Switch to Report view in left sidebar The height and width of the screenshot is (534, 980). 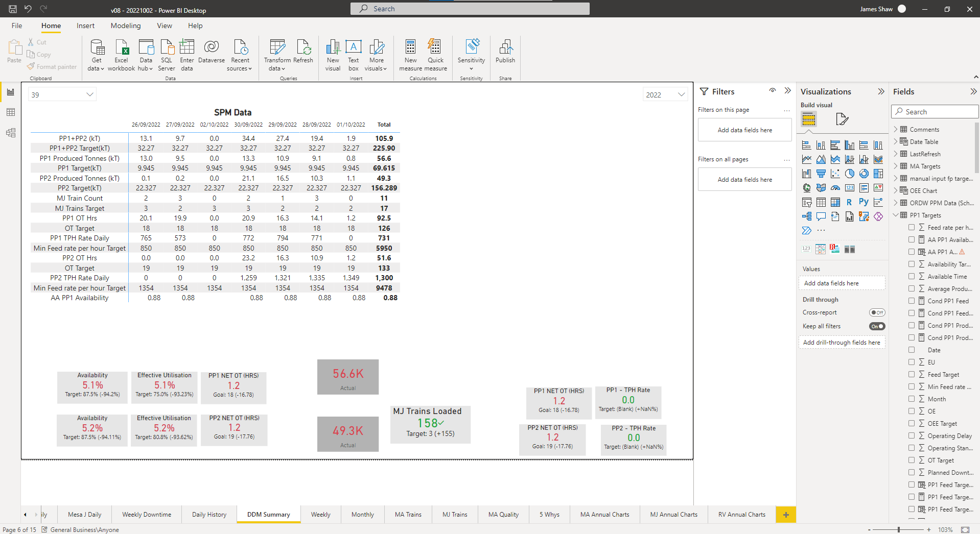tap(11, 92)
